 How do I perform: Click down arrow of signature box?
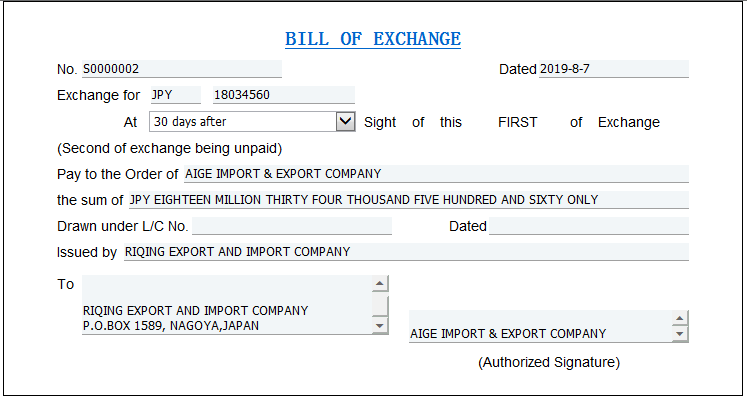[680, 334]
